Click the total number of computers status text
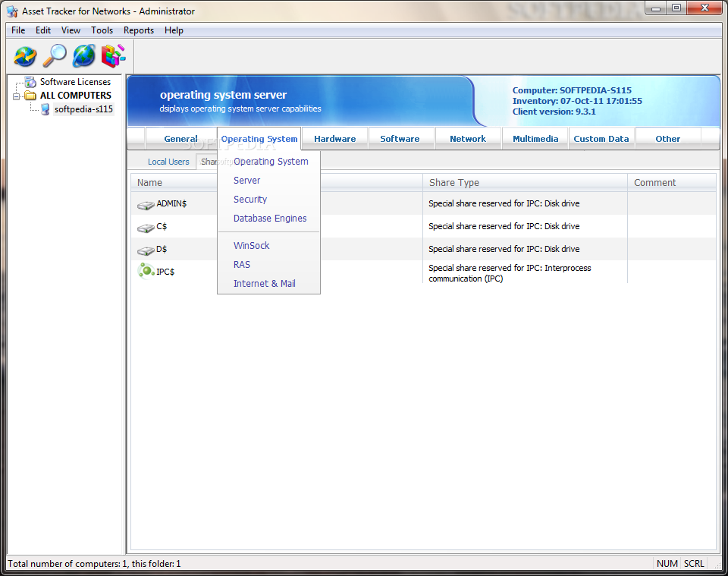728x576 pixels. (x=94, y=564)
